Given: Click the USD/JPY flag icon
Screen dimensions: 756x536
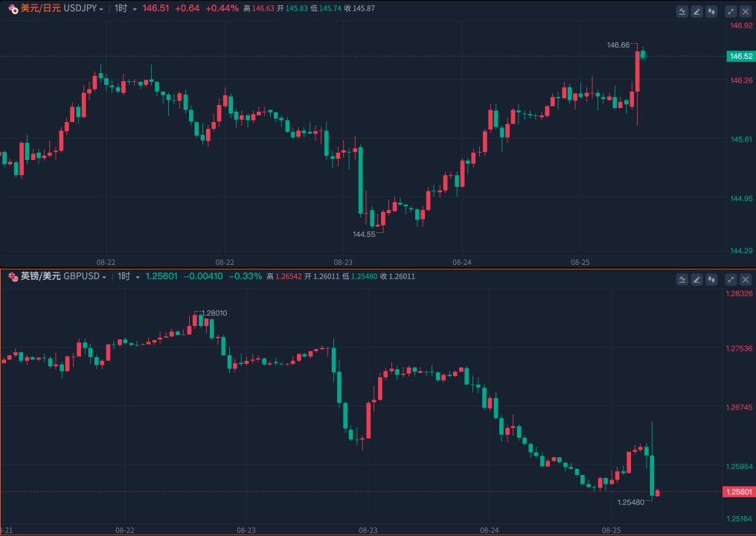Looking at the screenshot, I should [13, 8].
